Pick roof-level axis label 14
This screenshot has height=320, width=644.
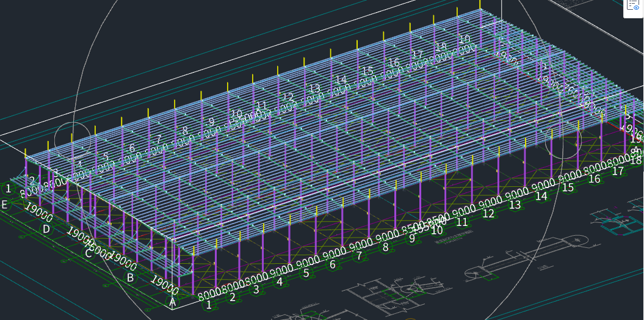[341, 79]
